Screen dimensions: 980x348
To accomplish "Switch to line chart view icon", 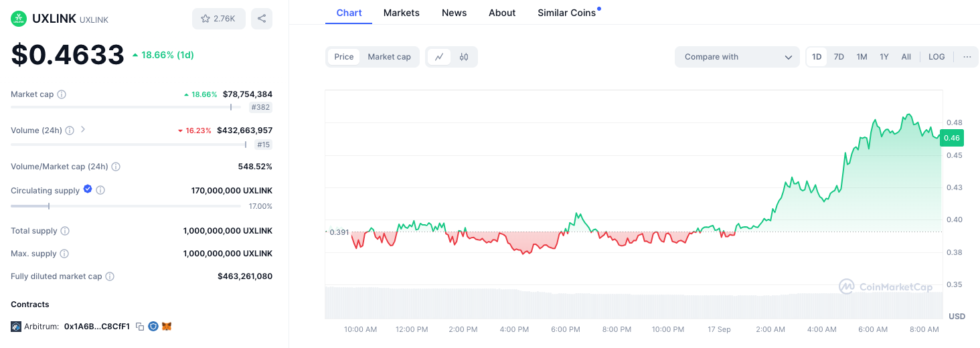I will click(439, 57).
